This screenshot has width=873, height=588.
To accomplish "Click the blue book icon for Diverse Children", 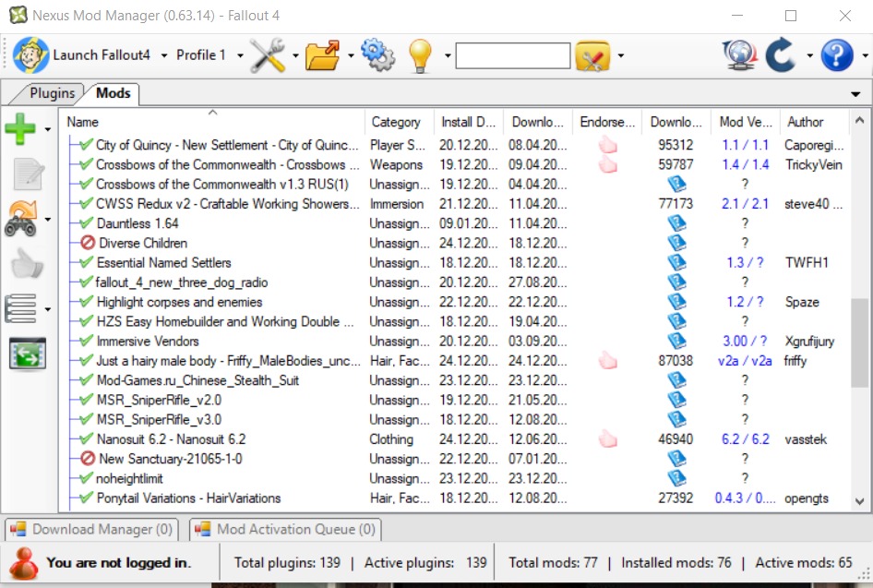I will [x=676, y=243].
